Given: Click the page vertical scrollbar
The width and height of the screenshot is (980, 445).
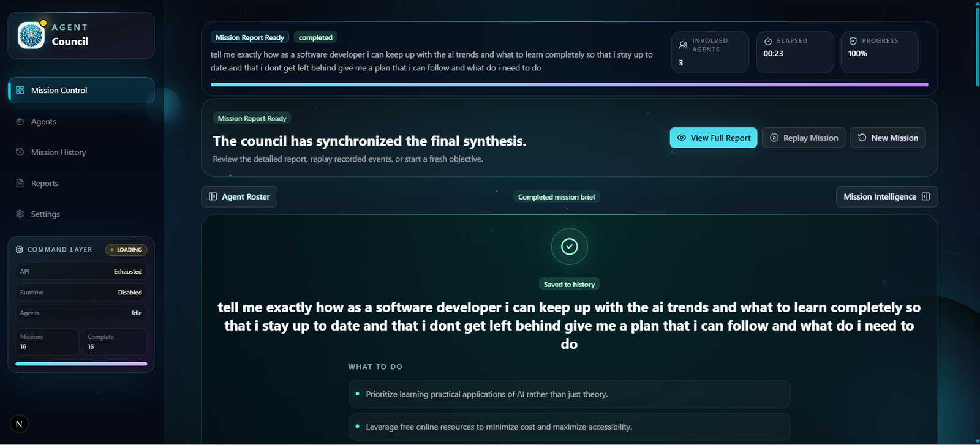Looking at the screenshot, I should point(977,46).
